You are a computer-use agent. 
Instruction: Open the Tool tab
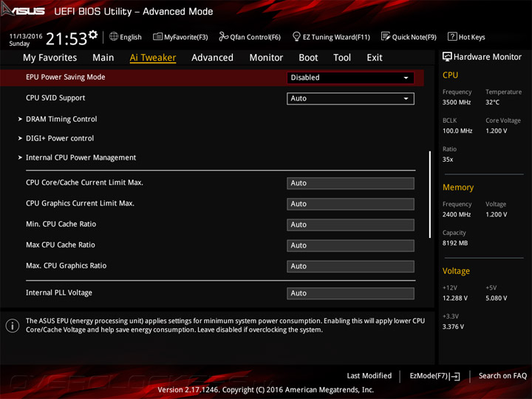click(342, 58)
